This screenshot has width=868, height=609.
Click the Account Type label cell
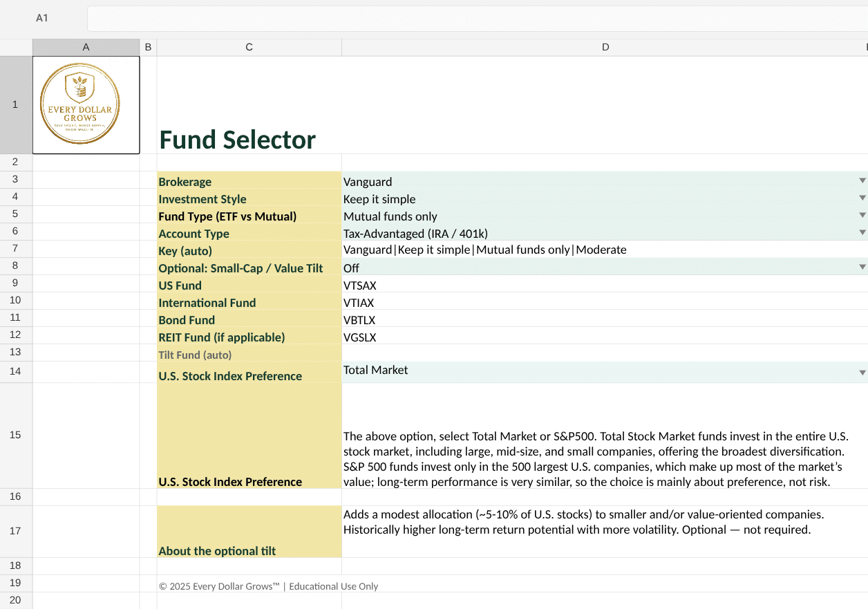[249, 232]
